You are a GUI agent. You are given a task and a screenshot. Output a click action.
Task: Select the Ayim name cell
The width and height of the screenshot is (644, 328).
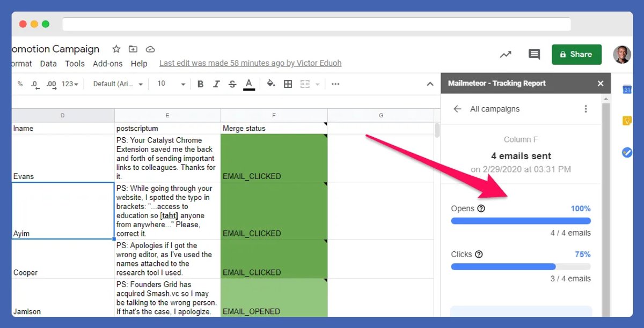click(x=63, y=211)
